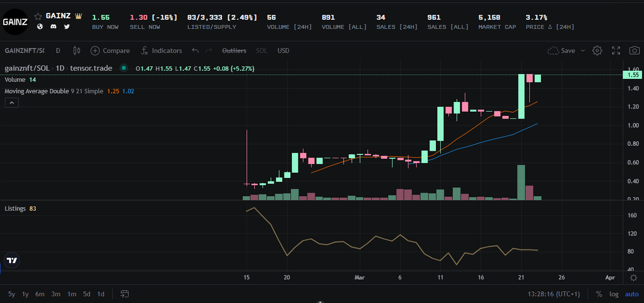644x303 pixels.
Task: Open the Indicators menu
Action: (162, 50)
